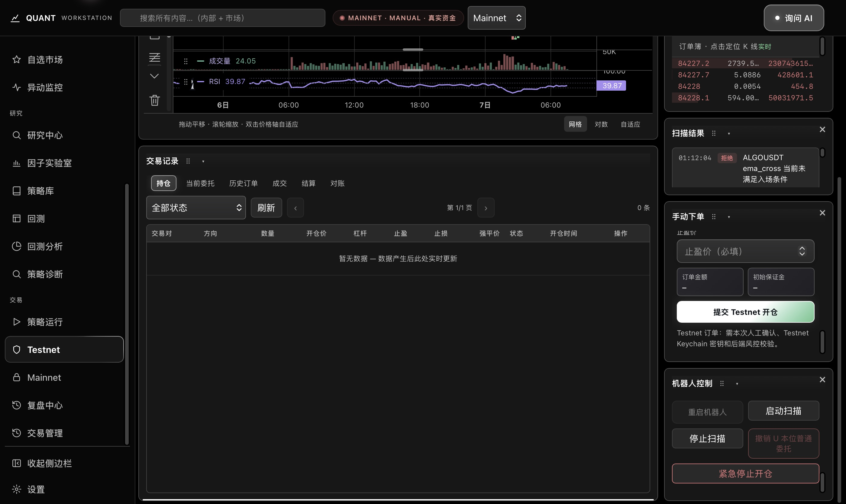Click the global search input field
The height and width of the screenshot is (504, 846).
[222, 18]
